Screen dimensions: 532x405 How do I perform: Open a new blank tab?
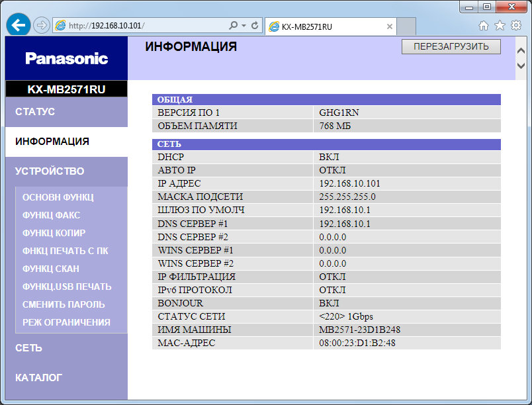click(x=406, y=26)
